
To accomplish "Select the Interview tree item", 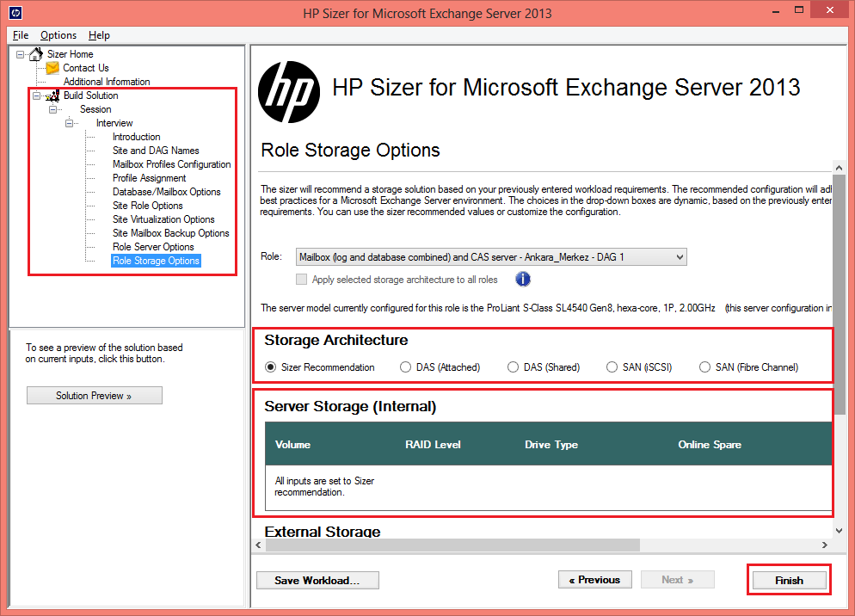I will click(x=114, y=123).
